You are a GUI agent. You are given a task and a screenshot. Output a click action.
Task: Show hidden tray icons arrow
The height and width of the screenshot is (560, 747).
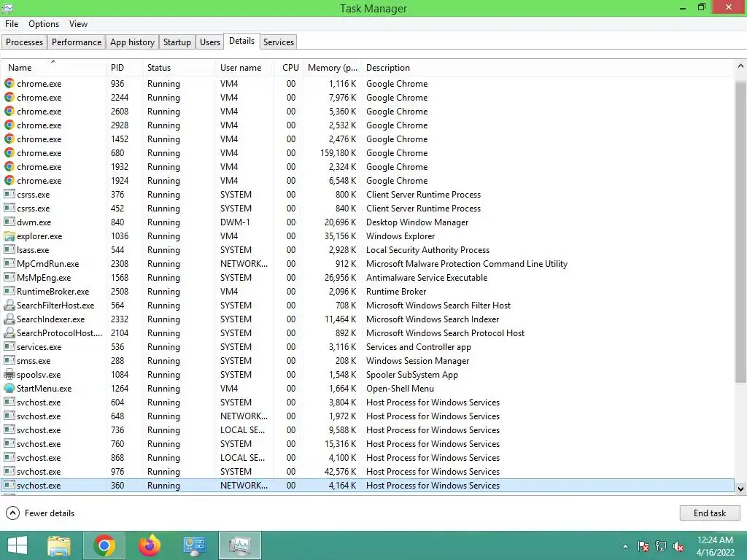(x=625, y=546)
